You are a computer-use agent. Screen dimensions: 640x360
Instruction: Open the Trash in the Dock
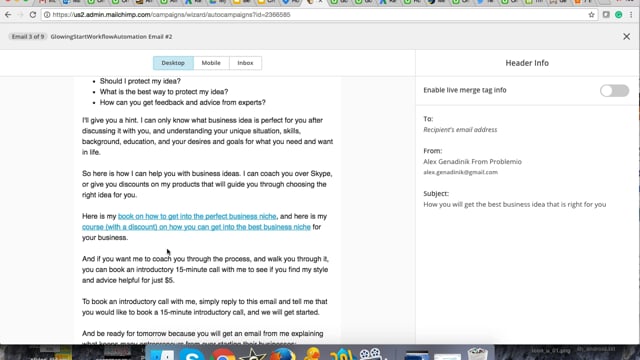point(477,353)
